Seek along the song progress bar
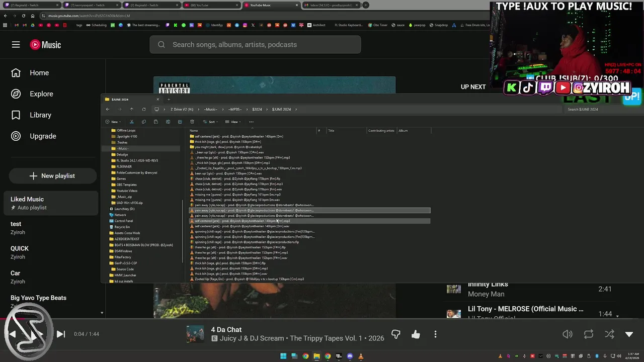The image size is (644, 362). click(x=322, y=319)
